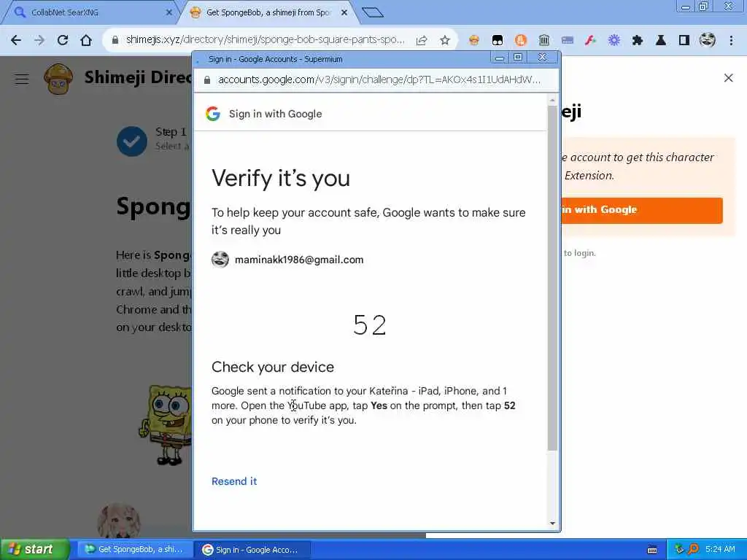This screenshot has height=560, width=747.
Task: Select the Get SpongeBob shimeji tab
Action: (267, 12)
